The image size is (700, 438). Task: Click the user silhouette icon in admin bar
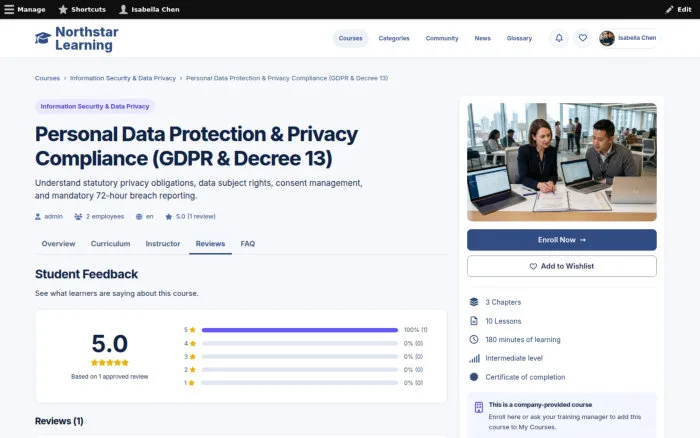[x=123, y=9]
